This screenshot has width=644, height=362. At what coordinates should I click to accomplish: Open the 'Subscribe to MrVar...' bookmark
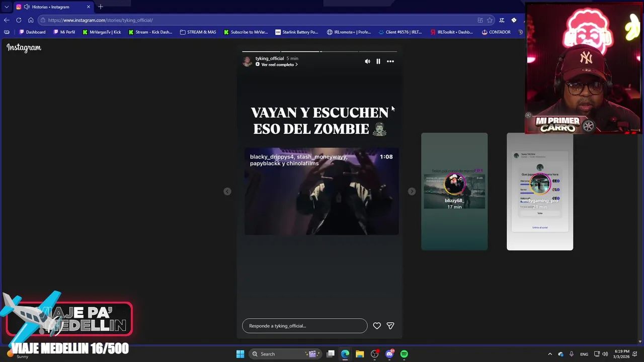coord(246,32)
